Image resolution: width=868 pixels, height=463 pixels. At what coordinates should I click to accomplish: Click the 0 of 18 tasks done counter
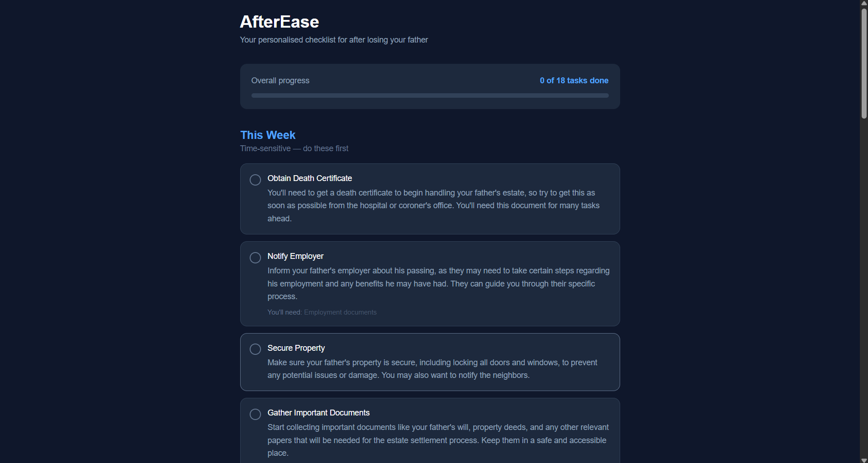pos(574,81)
